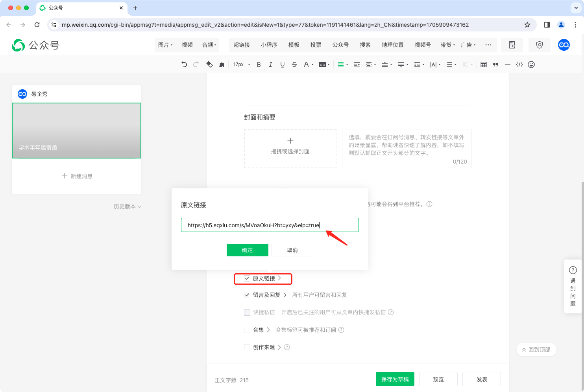Open the 图片 insert dropdown
The height and width of the screenshot is (392, 584).
pyautogui.click(x=165, y=45)
